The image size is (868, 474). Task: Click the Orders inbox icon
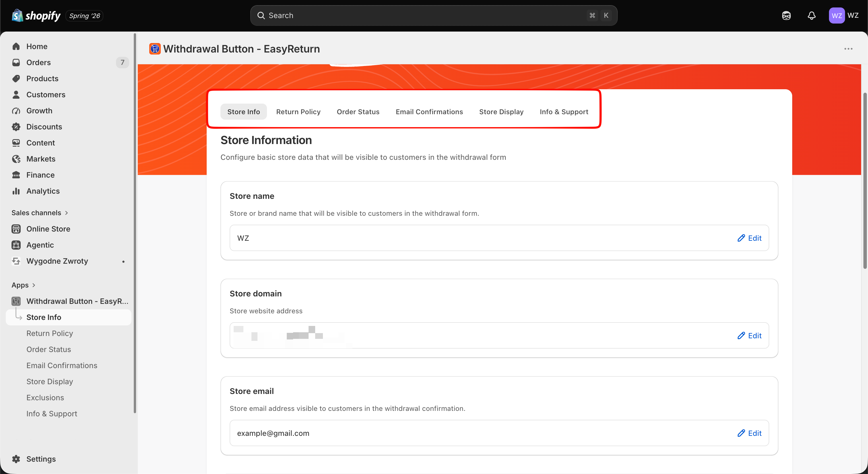[16, 63]
